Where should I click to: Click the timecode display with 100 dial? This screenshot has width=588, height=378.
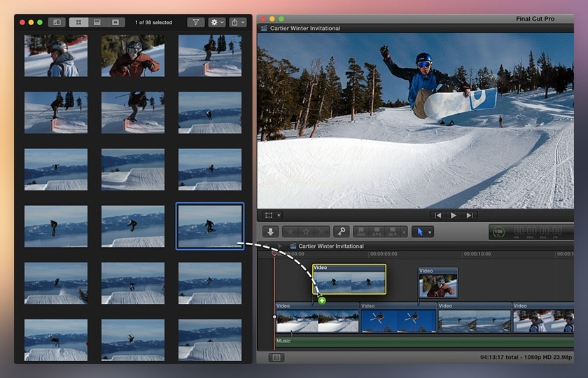click(x=532, y=232)
